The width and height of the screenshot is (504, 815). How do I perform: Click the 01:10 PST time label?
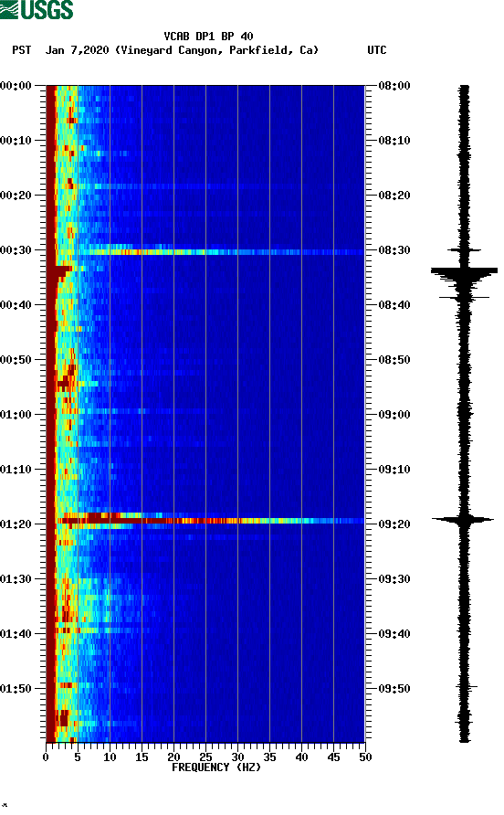coord(16,470)
